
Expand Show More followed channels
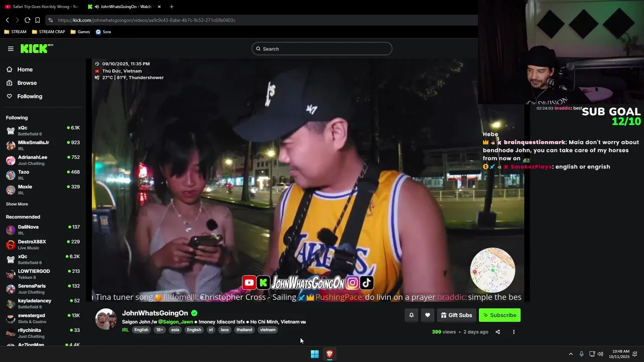17,204
